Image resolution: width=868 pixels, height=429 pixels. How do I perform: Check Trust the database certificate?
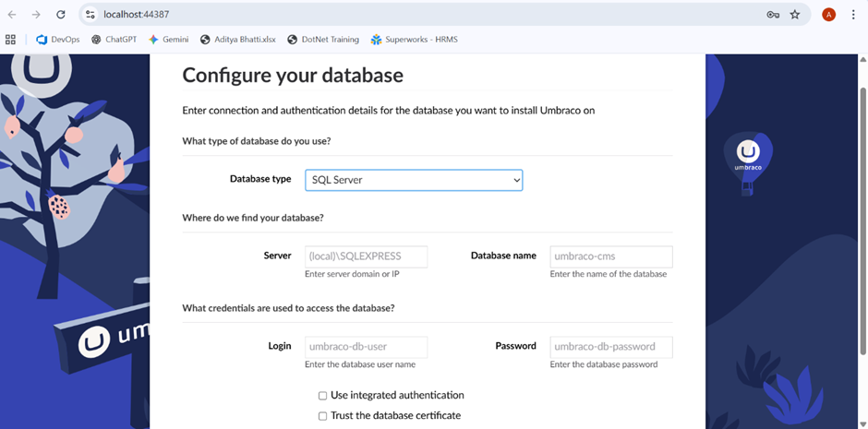click(323, 416)
